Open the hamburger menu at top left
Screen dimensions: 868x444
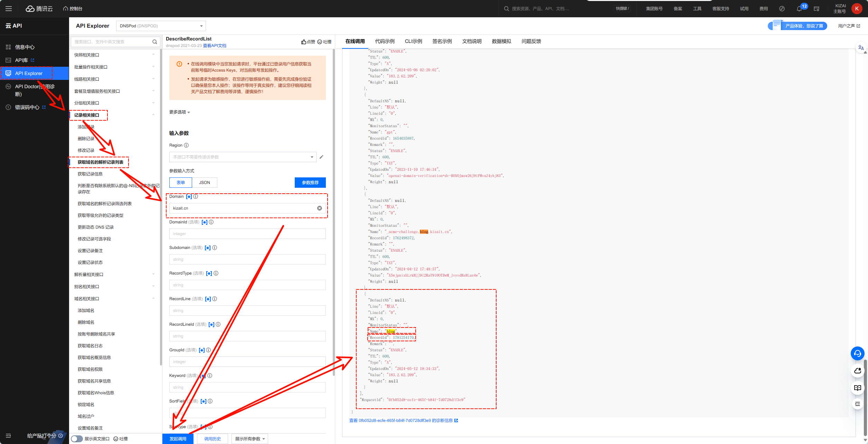[x=9, y=9]
